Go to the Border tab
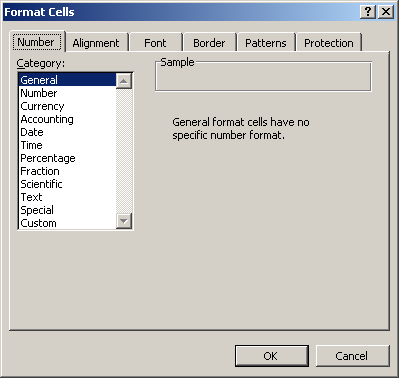This screenshot has height=378, width=399. [209, 43]
